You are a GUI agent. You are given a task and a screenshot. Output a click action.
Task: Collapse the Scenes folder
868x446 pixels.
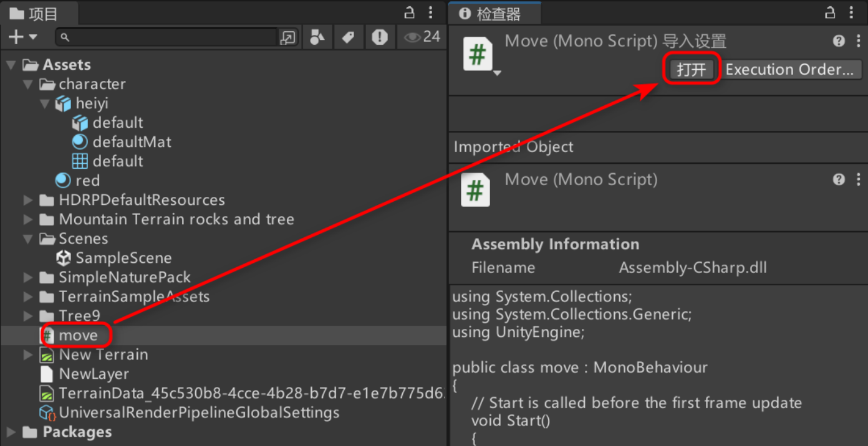(x=27, y=239)
